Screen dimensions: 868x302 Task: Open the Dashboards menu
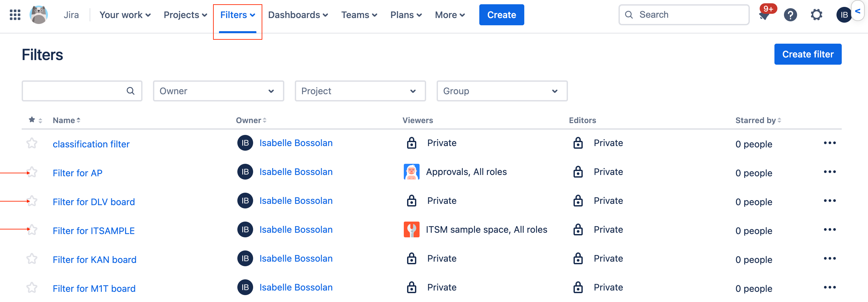point(298,15)
